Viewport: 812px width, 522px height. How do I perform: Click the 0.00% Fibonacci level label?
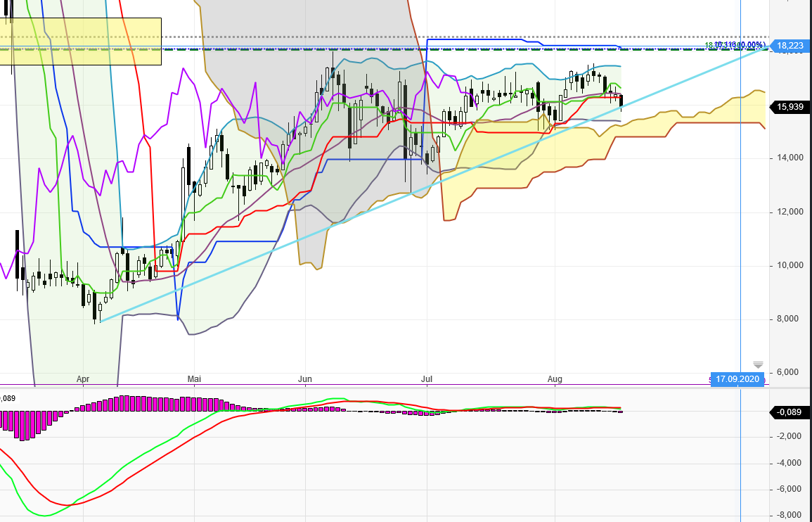tap(747, 45)
